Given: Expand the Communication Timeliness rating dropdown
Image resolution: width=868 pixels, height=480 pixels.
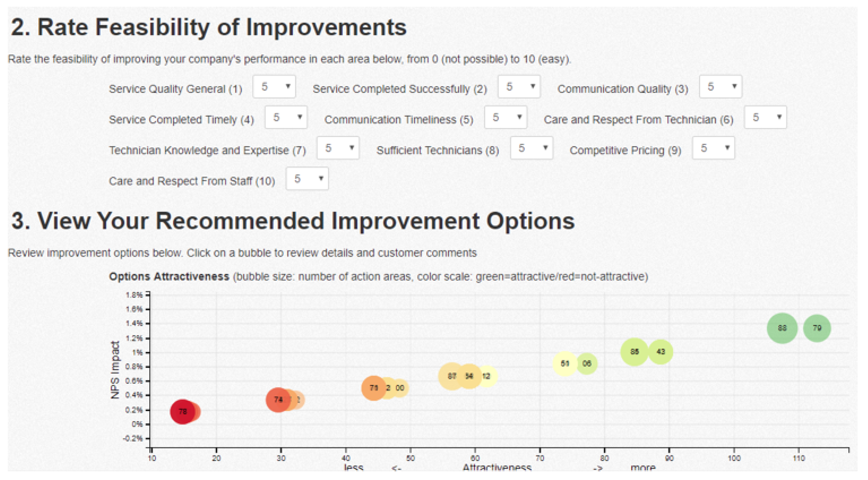Looking at the screenshot, I should [x=505, y=118].
